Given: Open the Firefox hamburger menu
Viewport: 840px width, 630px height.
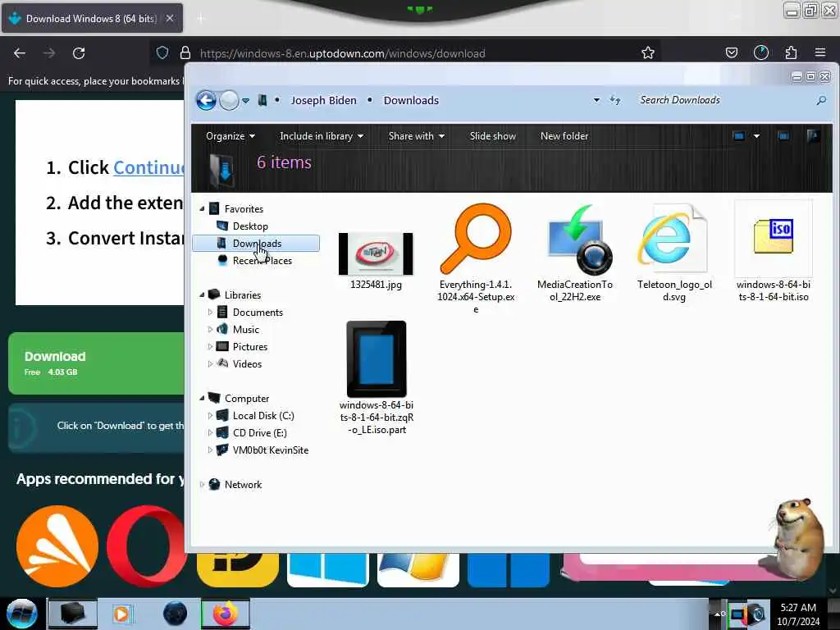Looking at the screenshot, I should (x=820, y=53).
